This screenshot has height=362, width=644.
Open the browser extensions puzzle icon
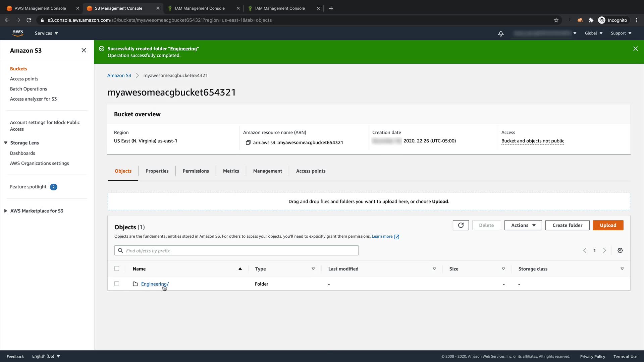tap(591, 20)
